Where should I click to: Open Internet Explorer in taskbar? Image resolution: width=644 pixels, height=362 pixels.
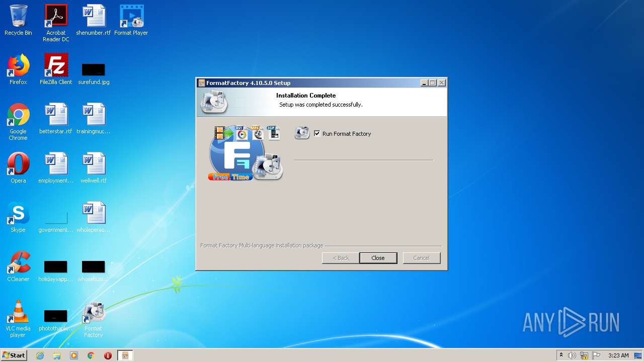(40, 355)
